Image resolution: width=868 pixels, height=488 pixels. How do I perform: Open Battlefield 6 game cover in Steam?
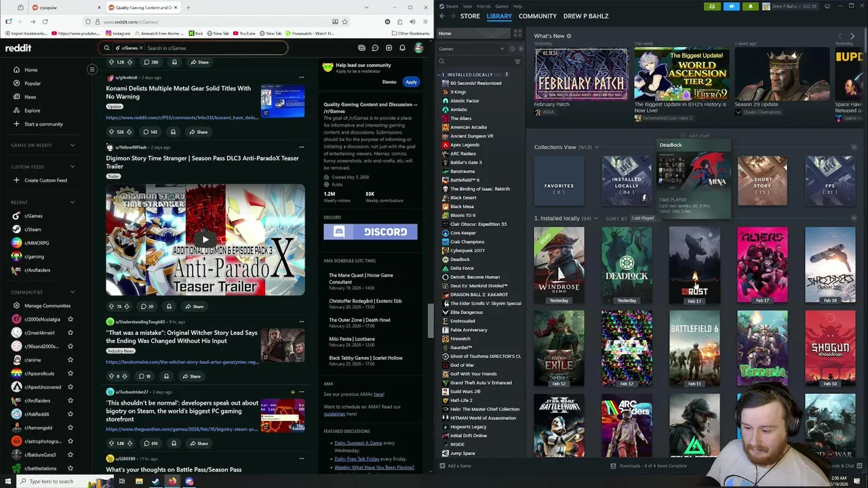pyautogui.click(x=694, y=348)
